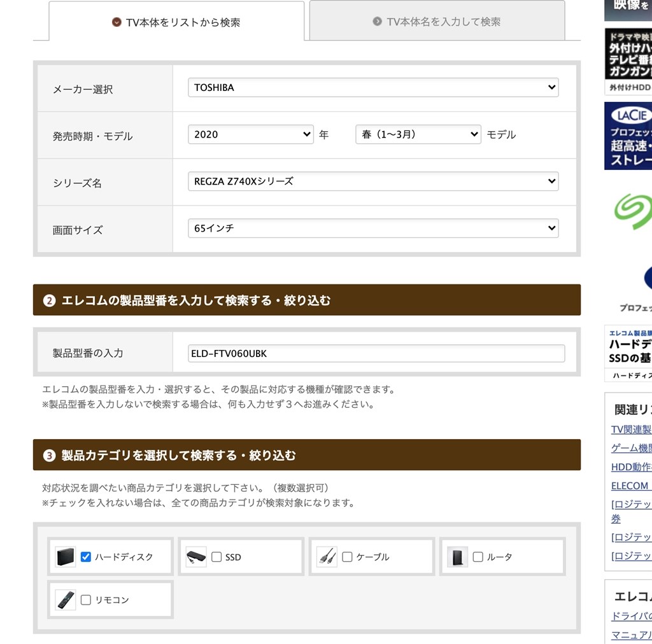Open the year dropdown showing 2020
Viewport: 652px width, 644px height.
(251, 134)
